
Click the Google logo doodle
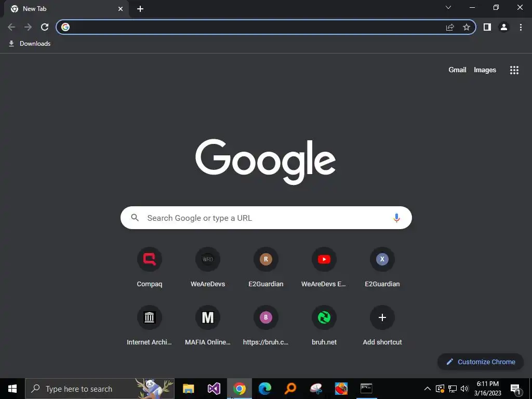pos(265,162)
